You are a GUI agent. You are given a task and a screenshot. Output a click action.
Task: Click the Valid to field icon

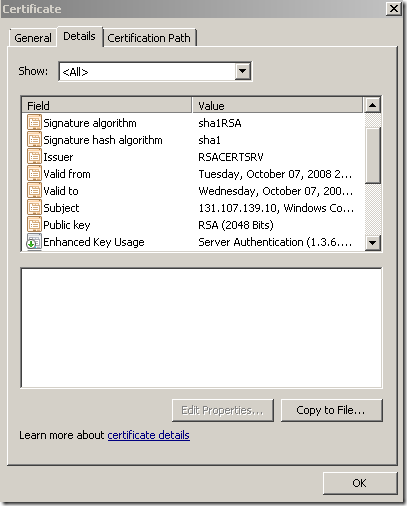[34, 191]
